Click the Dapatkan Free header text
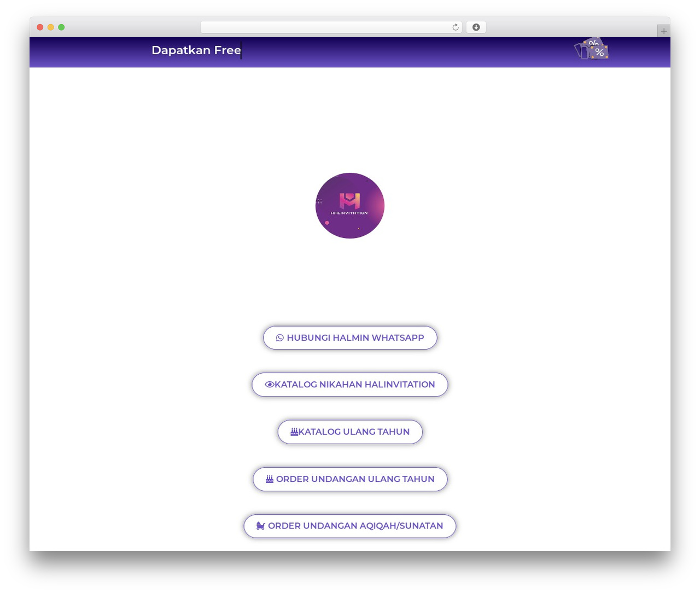 pos(196,50)
